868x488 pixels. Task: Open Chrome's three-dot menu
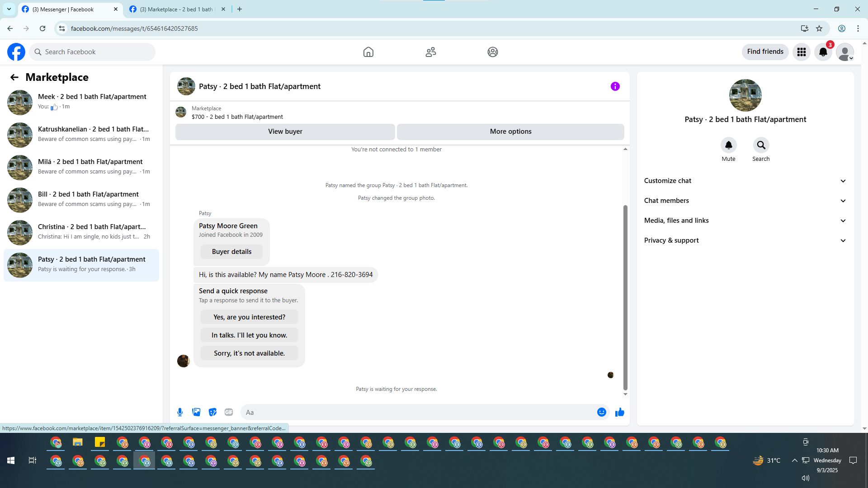[x=858, y=28]
